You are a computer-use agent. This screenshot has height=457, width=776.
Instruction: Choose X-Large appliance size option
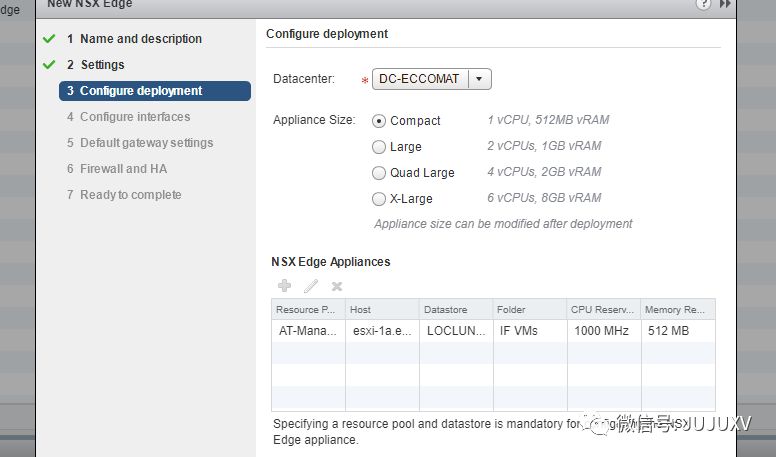pyautogui.click(x=379, y=199)
